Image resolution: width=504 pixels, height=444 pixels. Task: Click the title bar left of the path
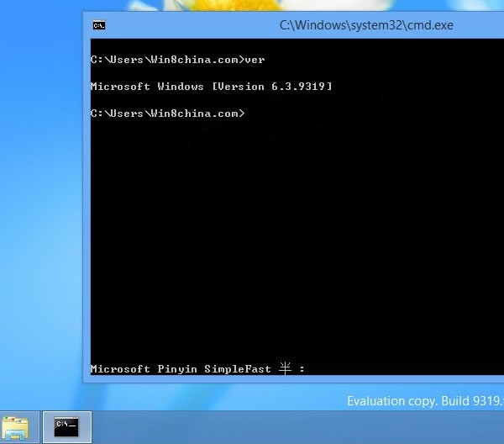pos(185,25)
